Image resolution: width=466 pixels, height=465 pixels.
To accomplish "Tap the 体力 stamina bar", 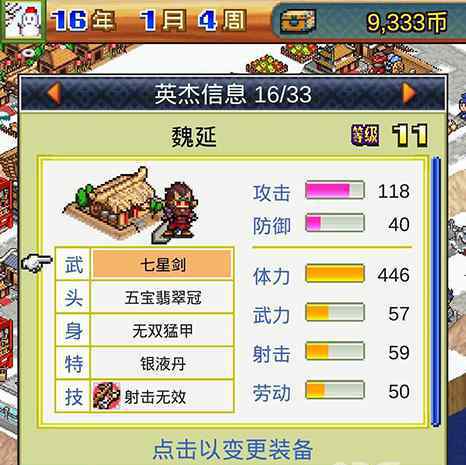I will coord(335,274).
